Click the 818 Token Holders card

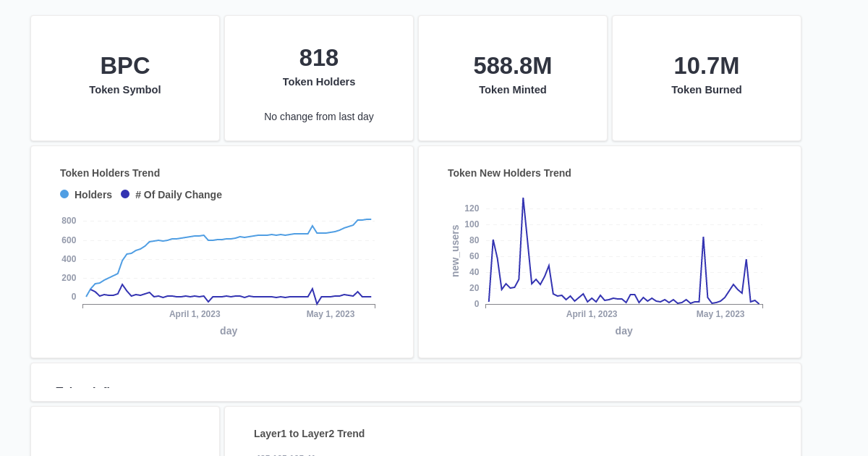318,77
